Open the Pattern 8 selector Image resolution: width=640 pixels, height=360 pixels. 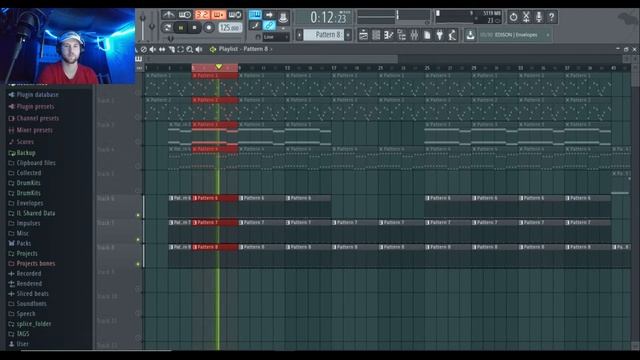[x=324, y=35]
